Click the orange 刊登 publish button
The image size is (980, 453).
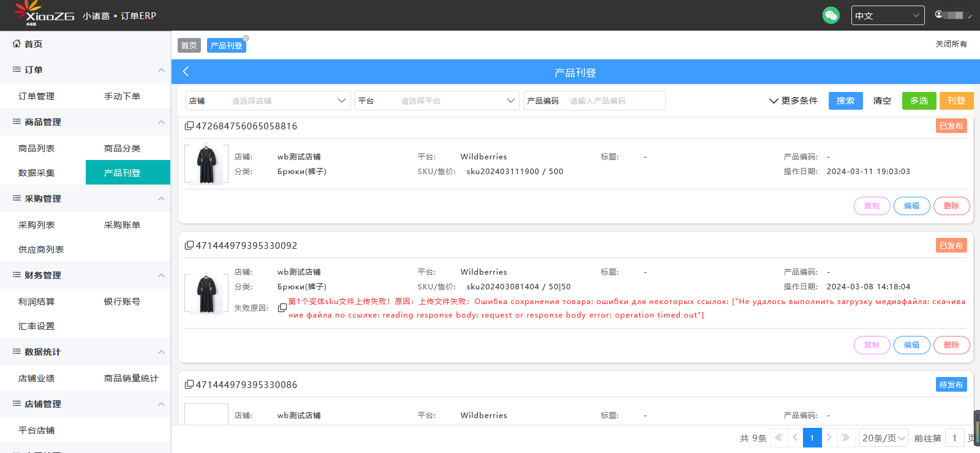pos(956,101)
